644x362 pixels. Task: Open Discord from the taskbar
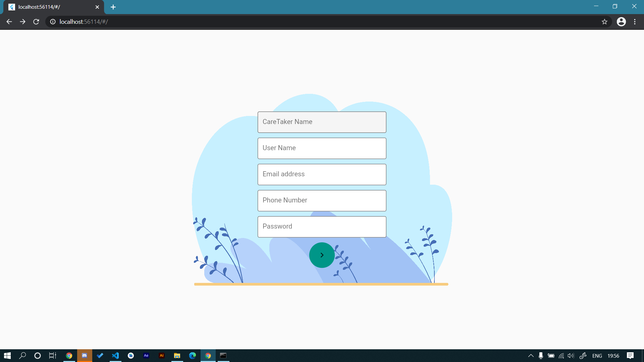tap(85, 356)
